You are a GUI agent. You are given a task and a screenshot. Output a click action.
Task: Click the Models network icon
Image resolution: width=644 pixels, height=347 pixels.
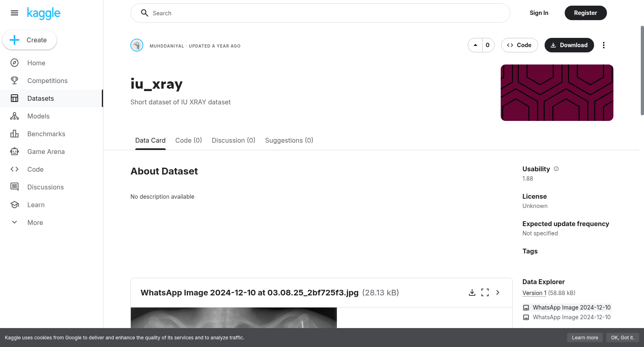[x=14, y=116]
